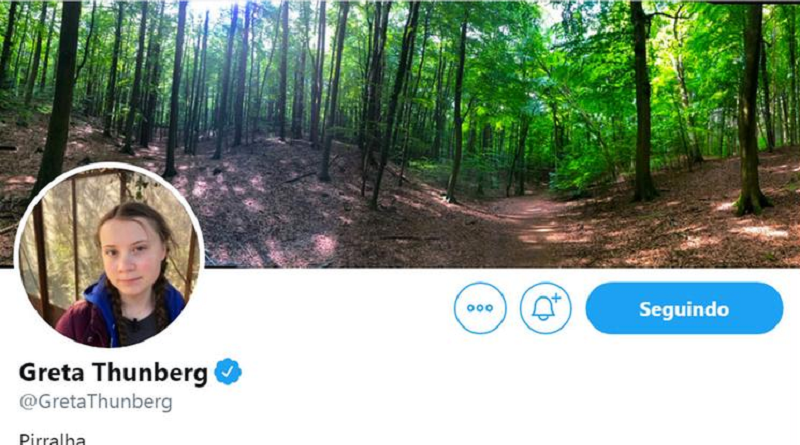This screenshot has width=800, height=445.
Task: Select the verified checkmark beside the name
Action: click(x=229, y=373)
